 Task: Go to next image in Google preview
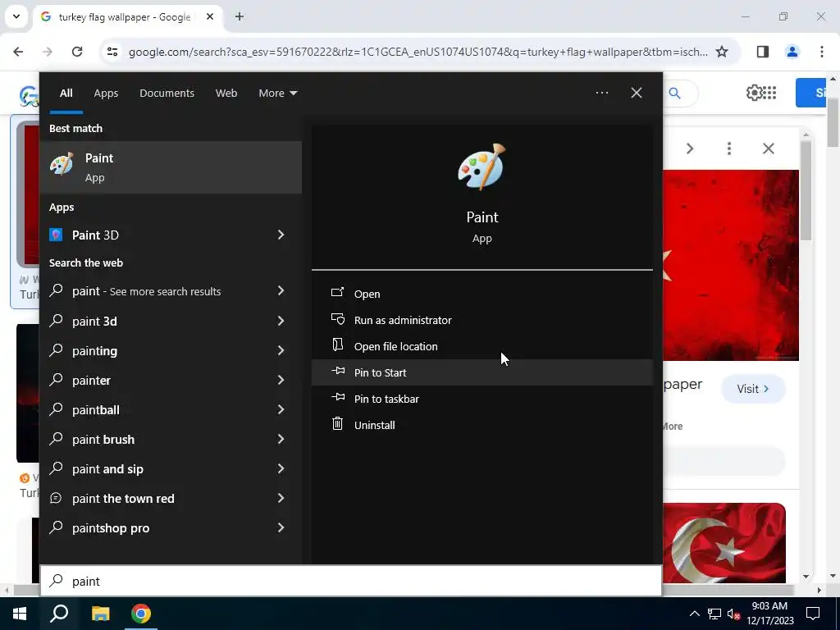coord(690,148)
